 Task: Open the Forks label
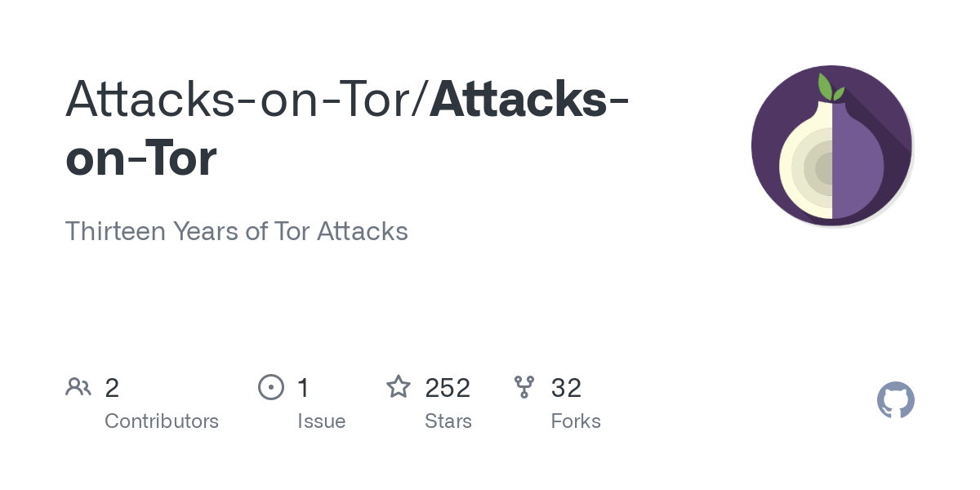pos(576,421)
